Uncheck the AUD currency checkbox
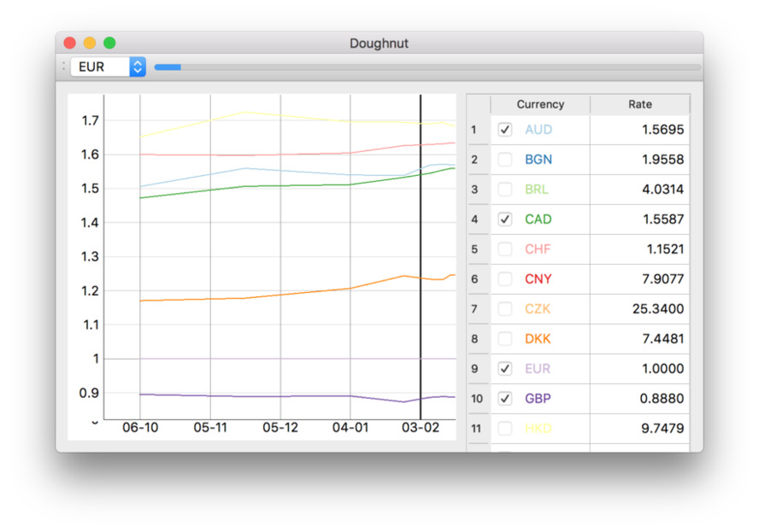The height and width of the screenshot is (532, 759). [505, 130]
